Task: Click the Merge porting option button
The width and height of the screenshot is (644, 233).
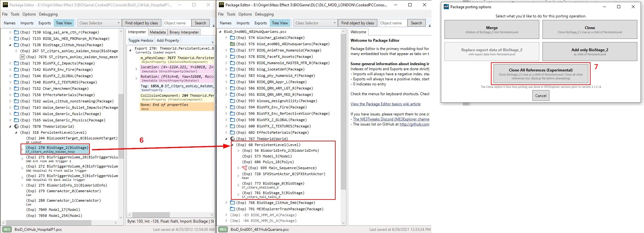Action: tap(492, 29)
